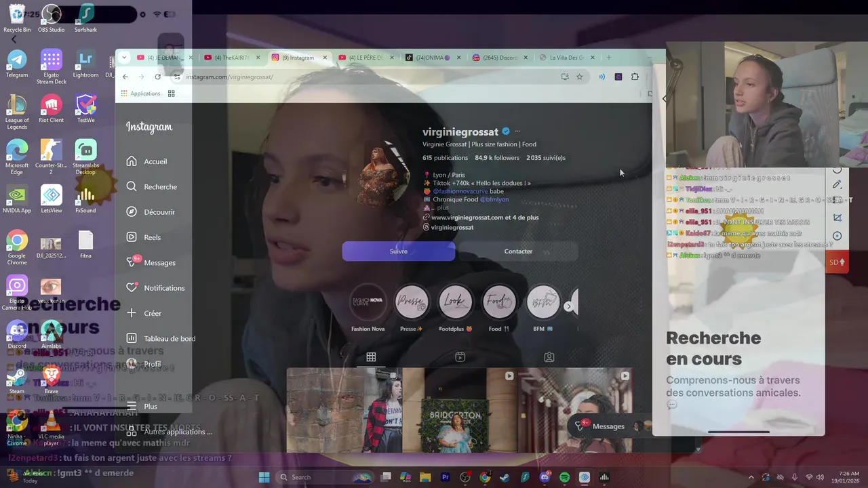Viewport: 868px width, 488px height.
Task: Open the Bridgerton post thumbnail
Action: coord(460,410)
